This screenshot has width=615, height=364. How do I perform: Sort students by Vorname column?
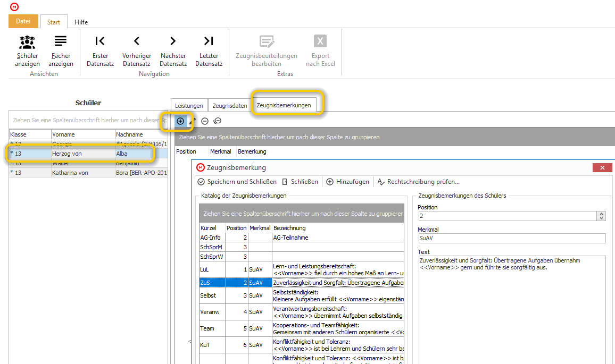click(83, 134)
